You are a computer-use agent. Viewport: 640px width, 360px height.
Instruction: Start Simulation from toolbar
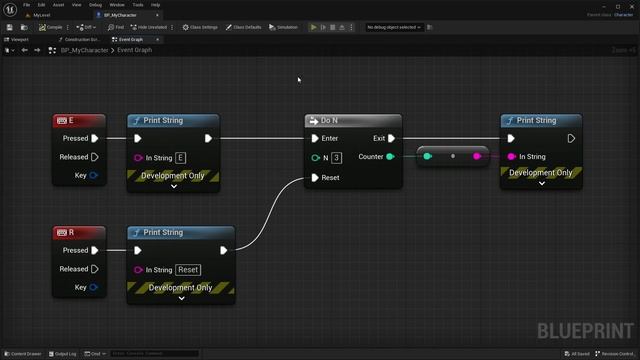point(283,27)
